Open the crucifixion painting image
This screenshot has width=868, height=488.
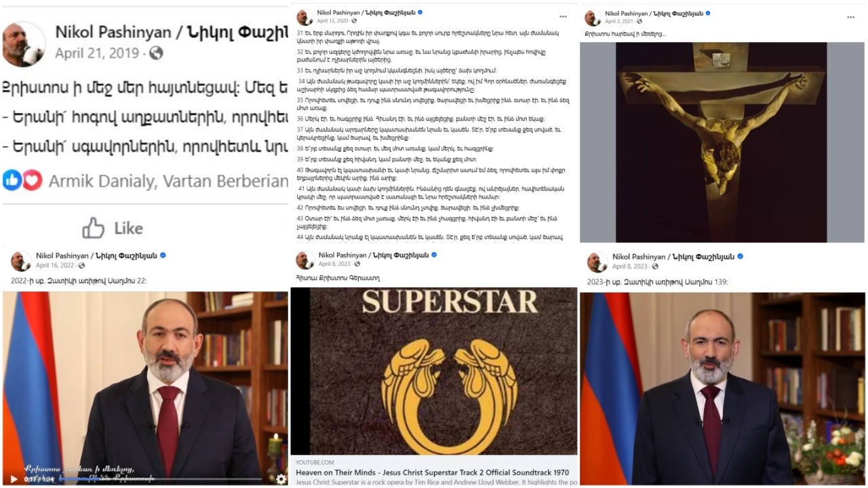pyautogui.click(x=722, y=142)
